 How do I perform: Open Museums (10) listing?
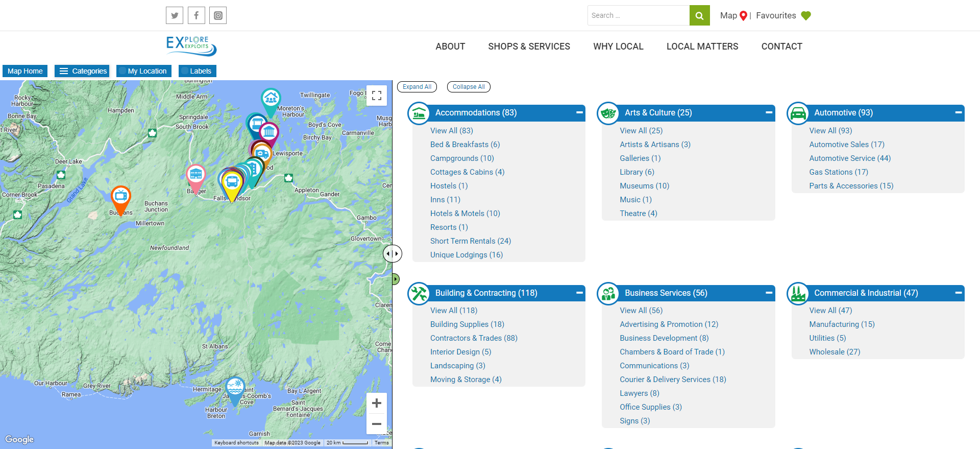pos(645,186)
